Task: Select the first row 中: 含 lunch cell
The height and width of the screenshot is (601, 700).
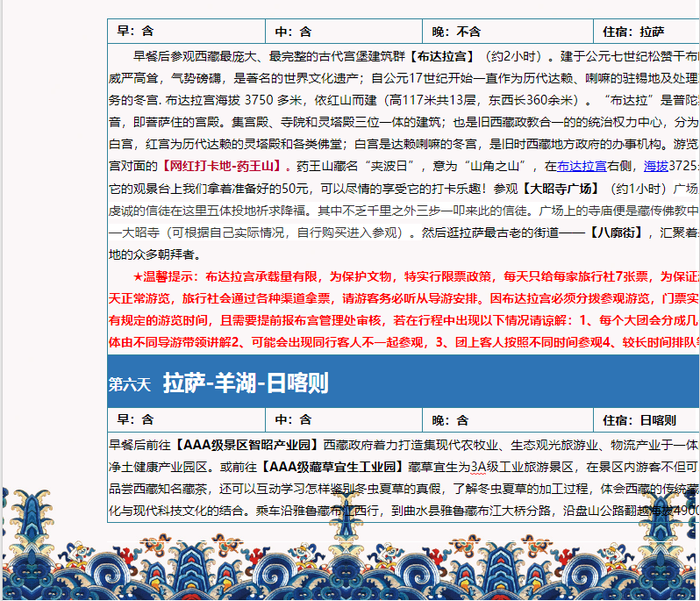Action: (344, 32)
